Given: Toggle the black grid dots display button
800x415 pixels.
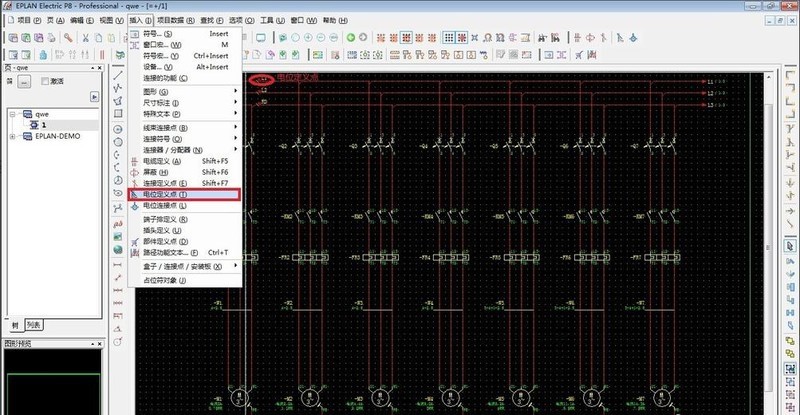Looking at the screenshot, I should pos(448,37).
